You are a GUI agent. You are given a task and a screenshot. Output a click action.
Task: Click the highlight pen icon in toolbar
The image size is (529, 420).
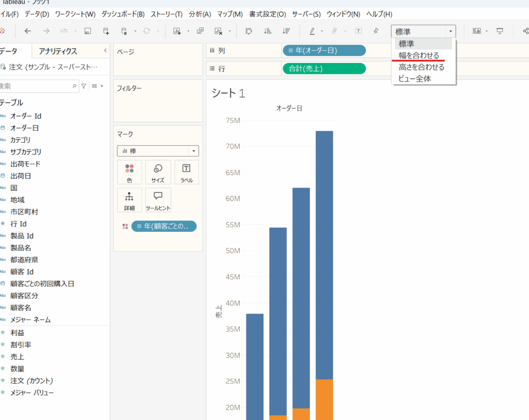pyautogui.click(x=313, y=31)
